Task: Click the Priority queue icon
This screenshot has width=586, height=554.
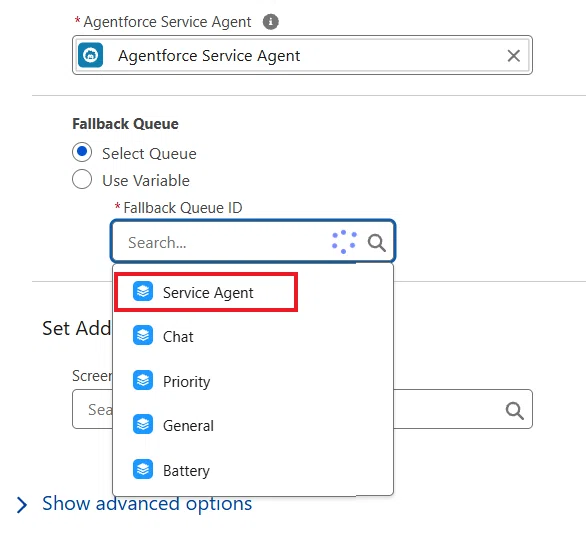Action: point(143,380)
